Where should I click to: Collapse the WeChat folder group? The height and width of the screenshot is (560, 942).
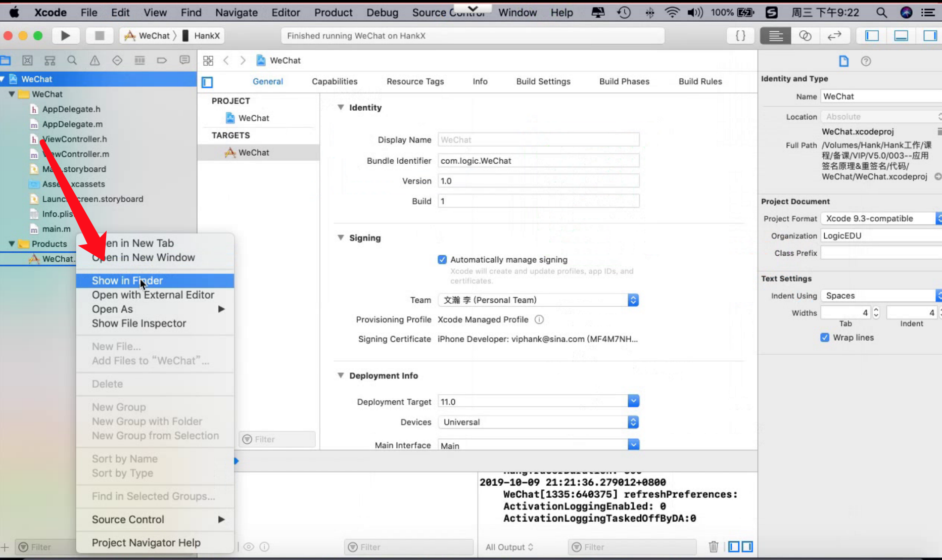pyautogui.click(x=12, y=94)
